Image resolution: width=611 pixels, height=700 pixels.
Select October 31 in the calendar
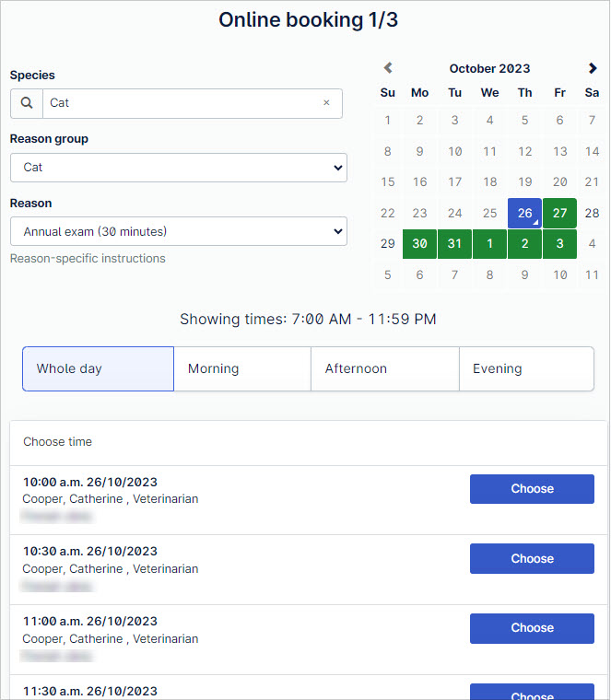point(454,244)
